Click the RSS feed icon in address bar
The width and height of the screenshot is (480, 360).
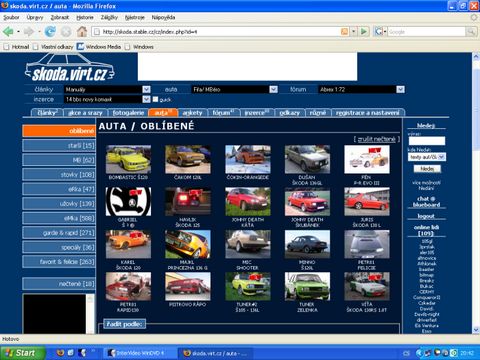pyautogui.click(x=344, y=32)
